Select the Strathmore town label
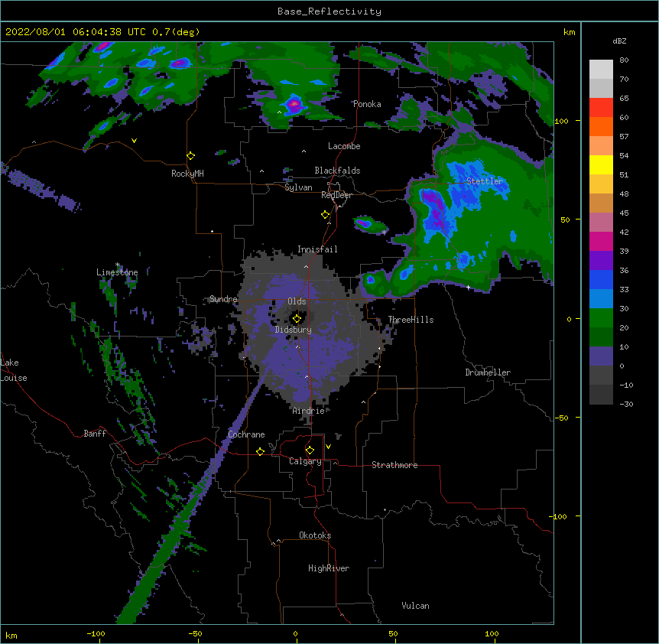This screenshot has height=644, width=659. click(x=394, y=465)
